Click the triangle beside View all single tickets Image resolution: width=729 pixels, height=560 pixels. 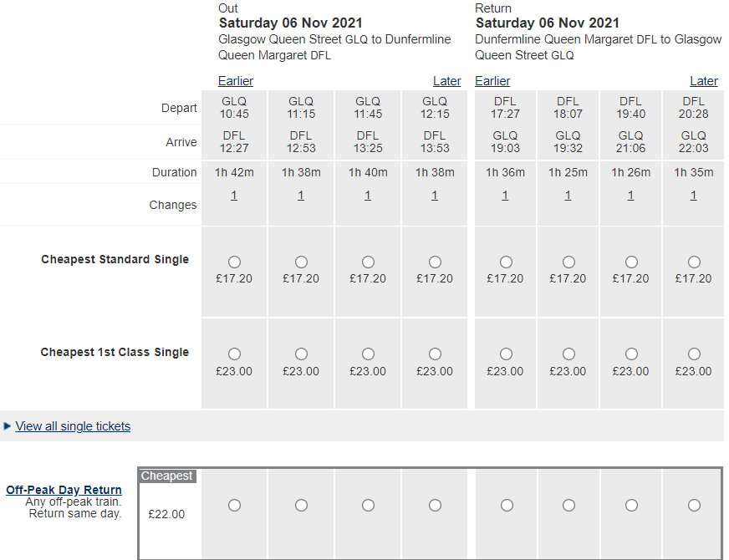pyautogui.click(x=7, y=426)
